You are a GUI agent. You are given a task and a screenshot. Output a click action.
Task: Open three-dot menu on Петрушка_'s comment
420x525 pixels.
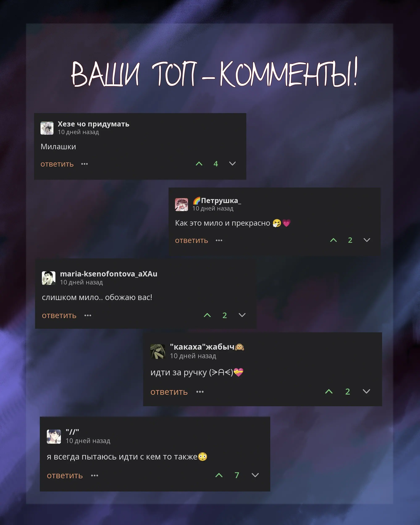pyautogui.click(x=219, y=240)
